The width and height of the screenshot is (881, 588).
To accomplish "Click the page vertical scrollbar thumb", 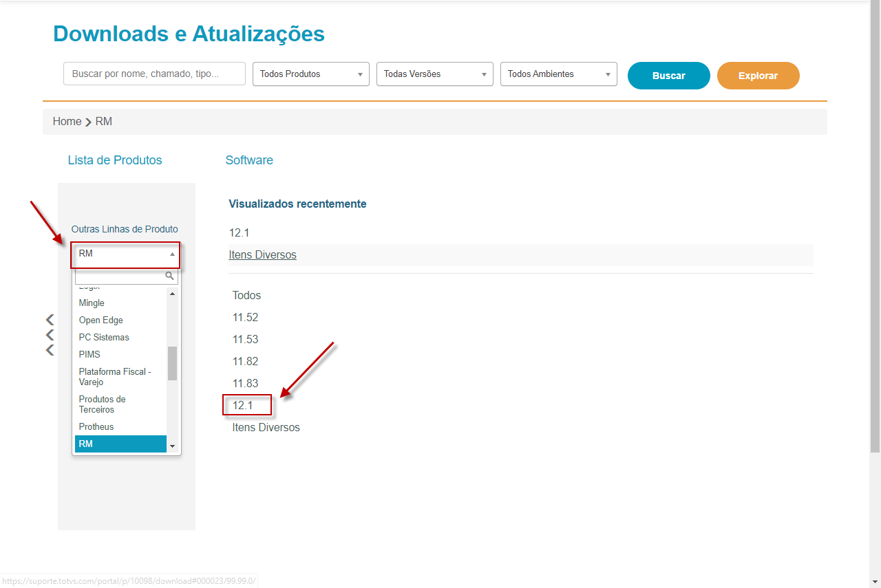I will [x=875, y=227].
